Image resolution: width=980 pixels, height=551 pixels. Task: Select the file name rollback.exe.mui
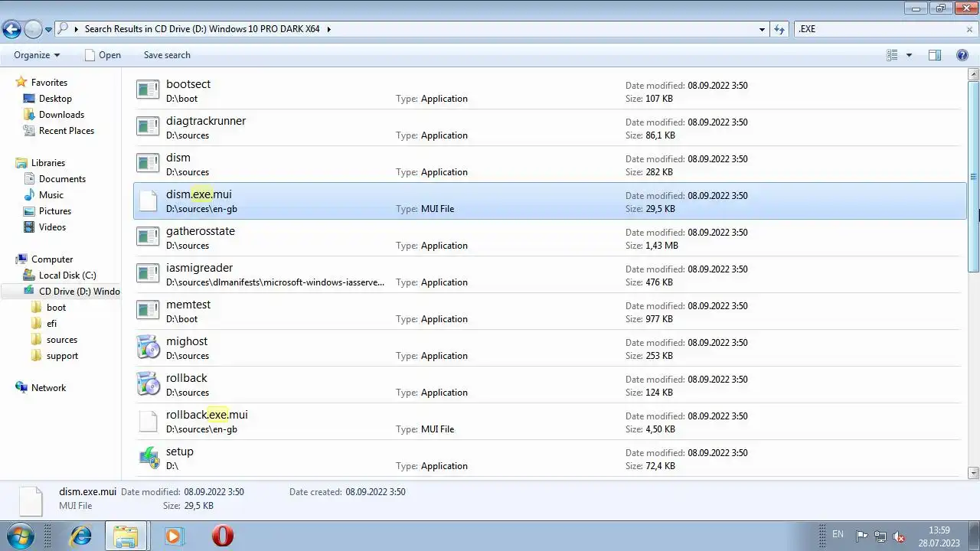(x=207, y=415)
